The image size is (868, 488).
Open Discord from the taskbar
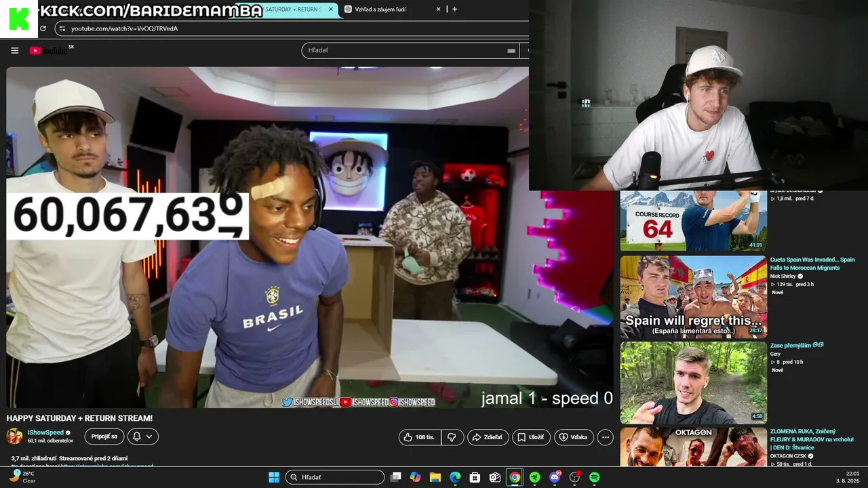555,477
